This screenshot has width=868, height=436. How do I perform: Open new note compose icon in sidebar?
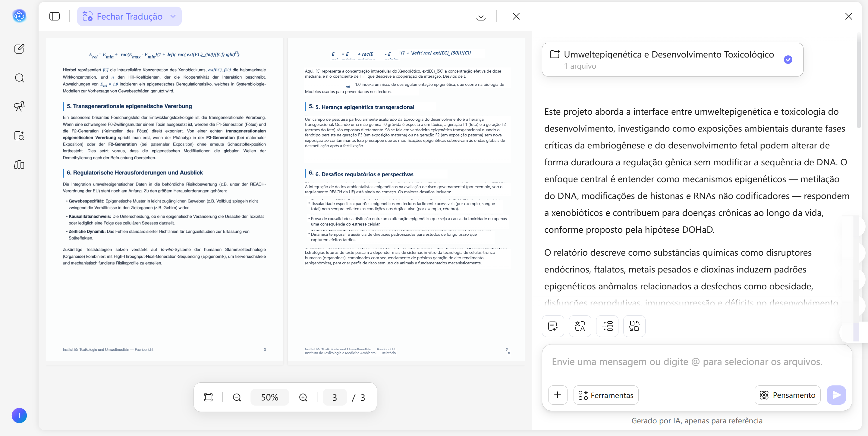[19, 48]
